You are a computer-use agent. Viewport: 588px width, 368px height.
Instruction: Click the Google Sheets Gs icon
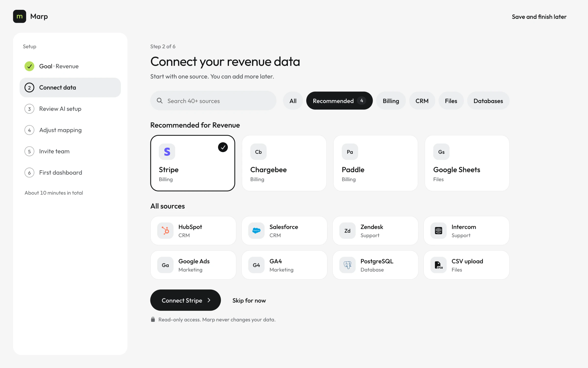441,152
